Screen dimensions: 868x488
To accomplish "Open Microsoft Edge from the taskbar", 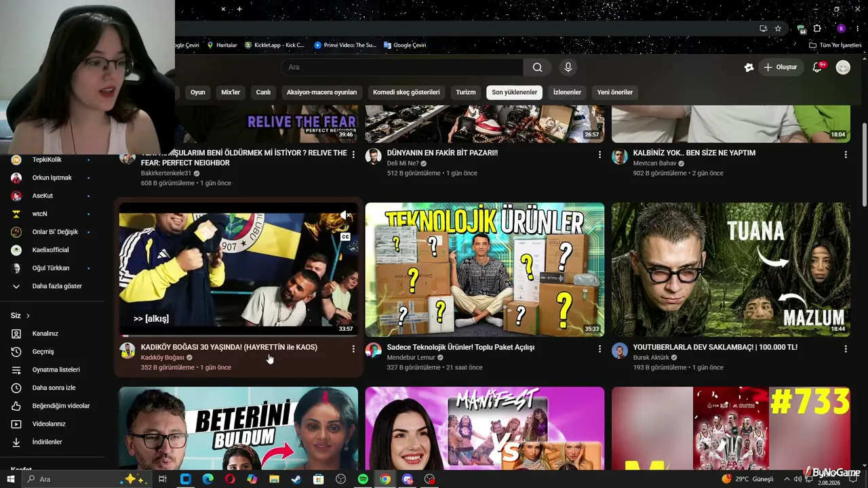I will coord(208,479).
